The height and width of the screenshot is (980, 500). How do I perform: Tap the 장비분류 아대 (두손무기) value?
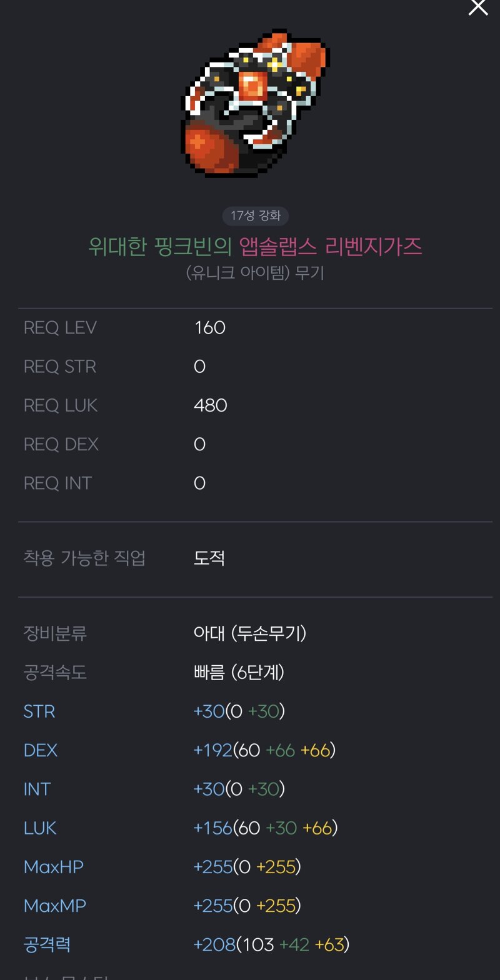[x=250, y=633]
